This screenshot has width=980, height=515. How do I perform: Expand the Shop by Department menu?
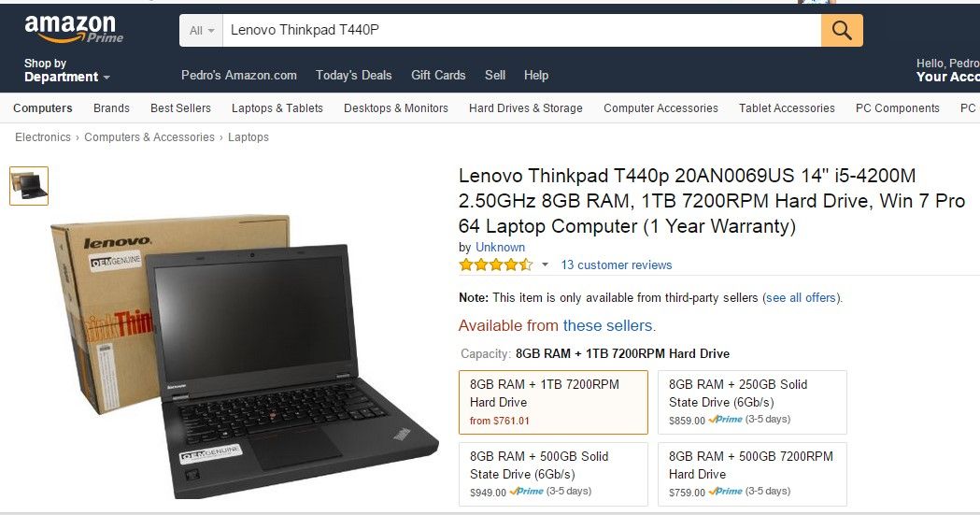[x=67, y=70]
